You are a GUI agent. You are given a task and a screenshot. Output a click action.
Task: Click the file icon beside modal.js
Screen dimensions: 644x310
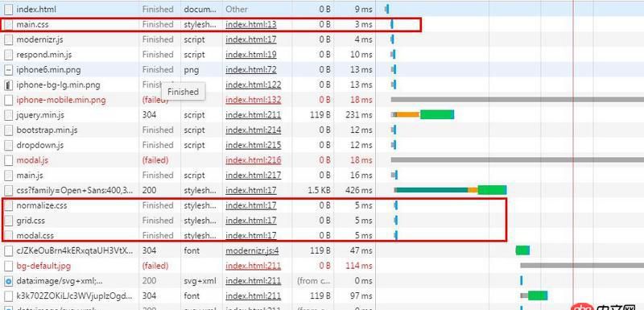point(8,160)
